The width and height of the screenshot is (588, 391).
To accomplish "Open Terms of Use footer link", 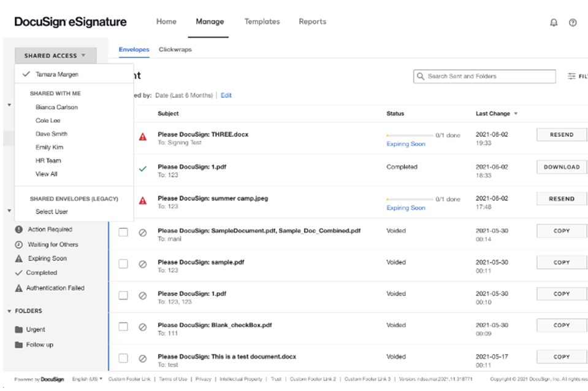I will [x=173, y=379].
